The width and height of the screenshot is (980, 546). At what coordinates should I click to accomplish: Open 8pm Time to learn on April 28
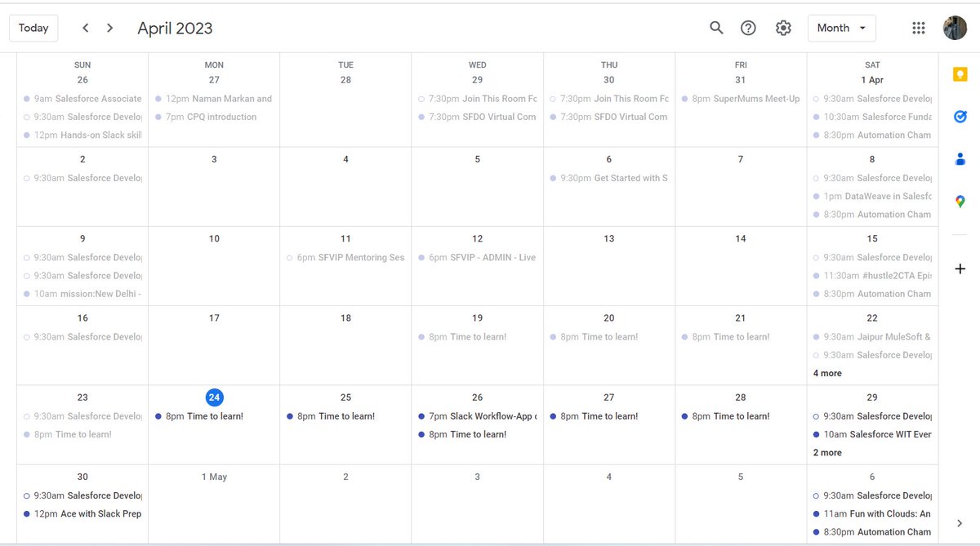[x=741, y=416]
